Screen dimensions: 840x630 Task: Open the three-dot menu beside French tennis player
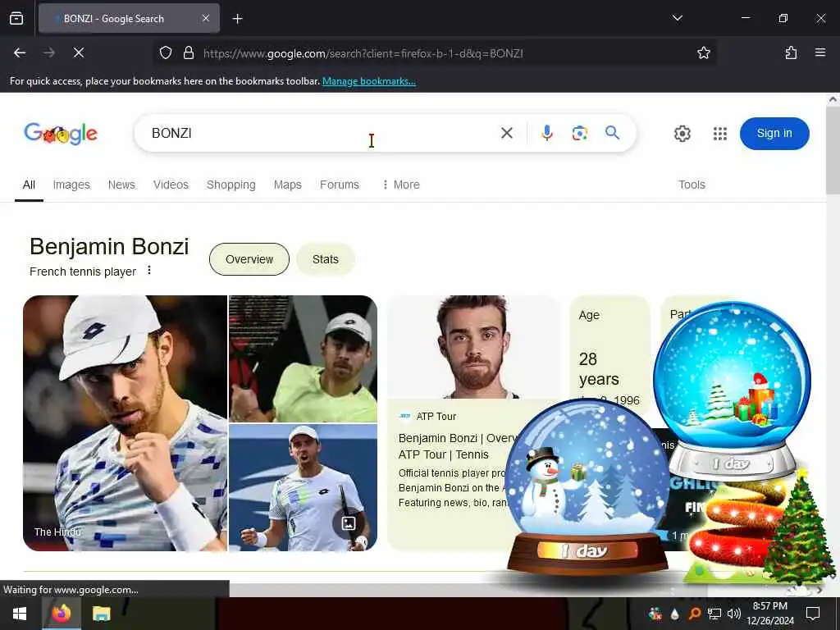(x=149, y=271)
